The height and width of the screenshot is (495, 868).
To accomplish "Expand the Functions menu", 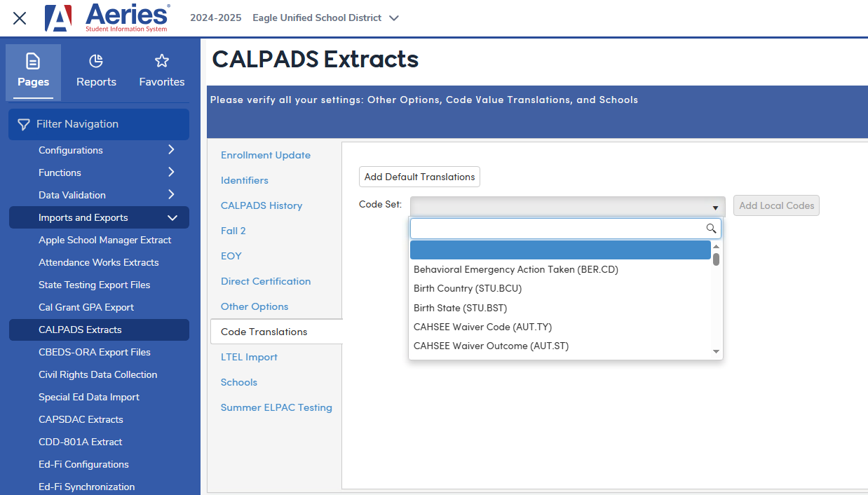I will tap(99, 172).
